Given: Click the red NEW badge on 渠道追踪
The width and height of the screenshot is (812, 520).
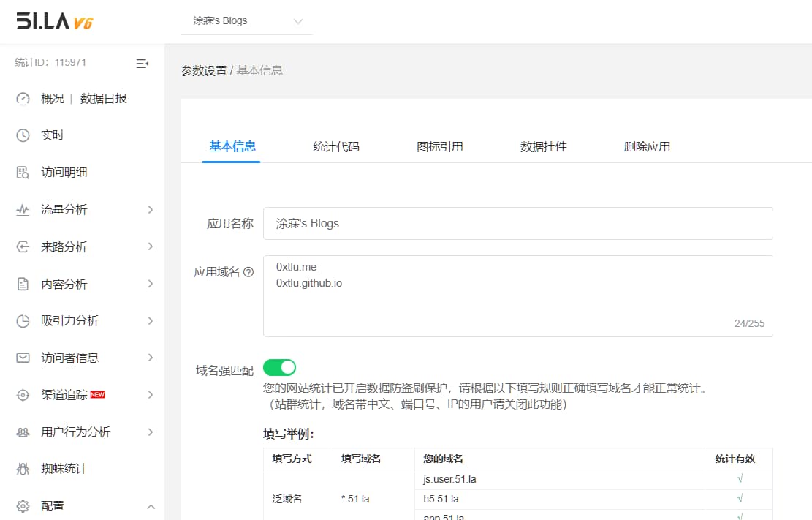Looking at the screenshot, I should tap(97, 394).
